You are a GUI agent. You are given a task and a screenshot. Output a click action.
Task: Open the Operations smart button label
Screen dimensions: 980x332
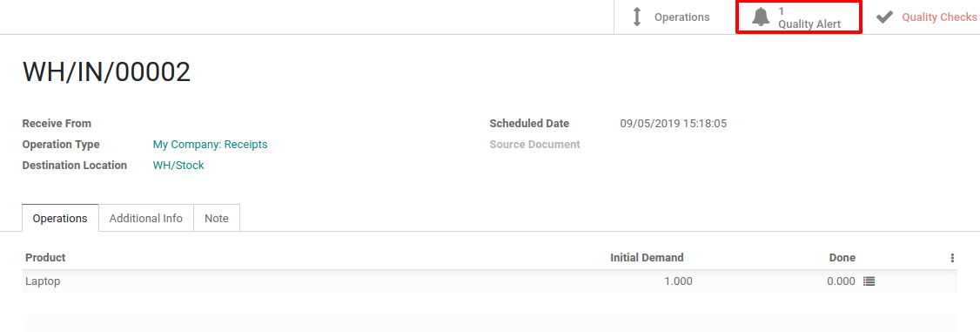pos(681,17)
